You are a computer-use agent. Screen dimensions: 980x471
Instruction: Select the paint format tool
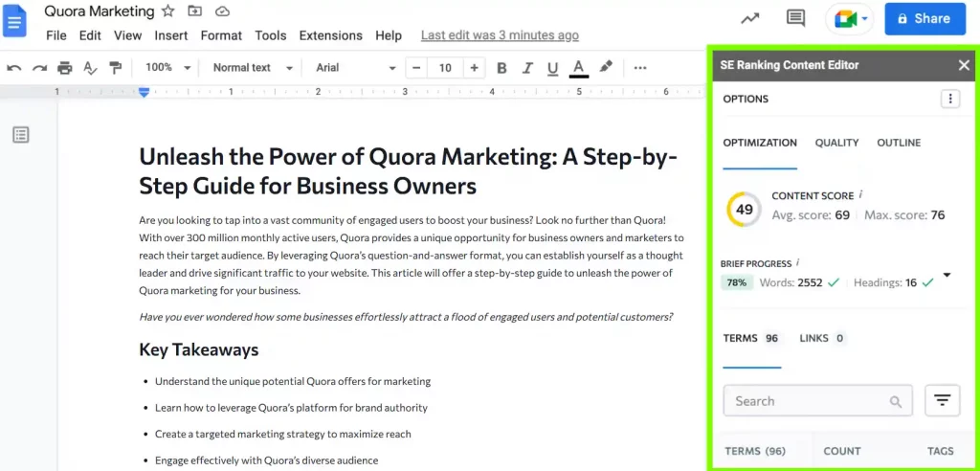(116, 68)
